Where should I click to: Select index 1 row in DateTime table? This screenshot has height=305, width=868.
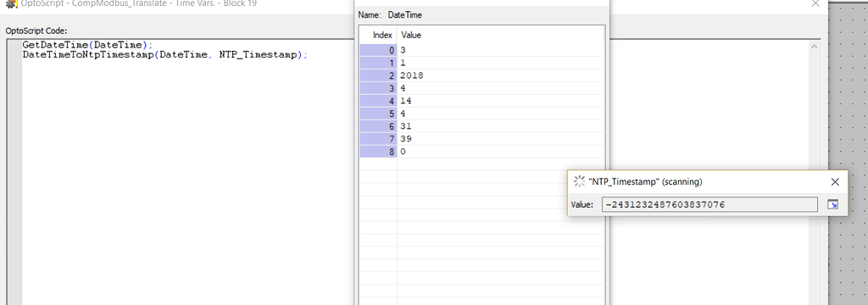tap(481, 63)
